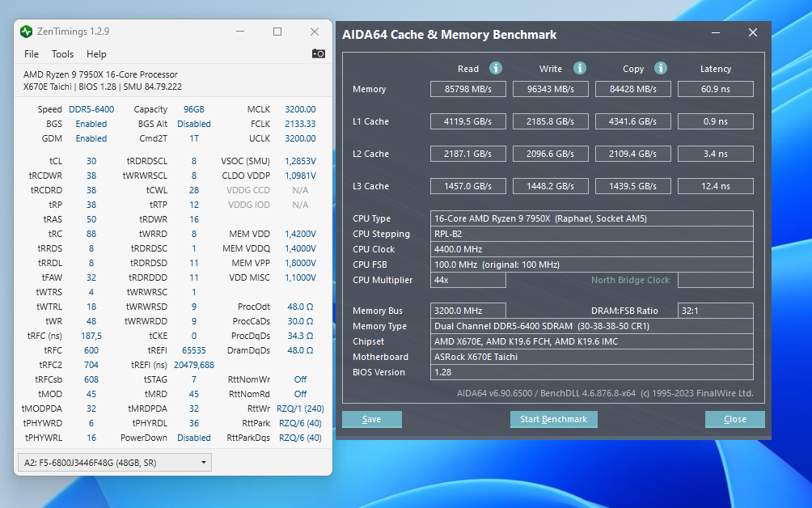Click the RttWr RZQ/1 (240) value
812x508 pixels.
point(300,409)
